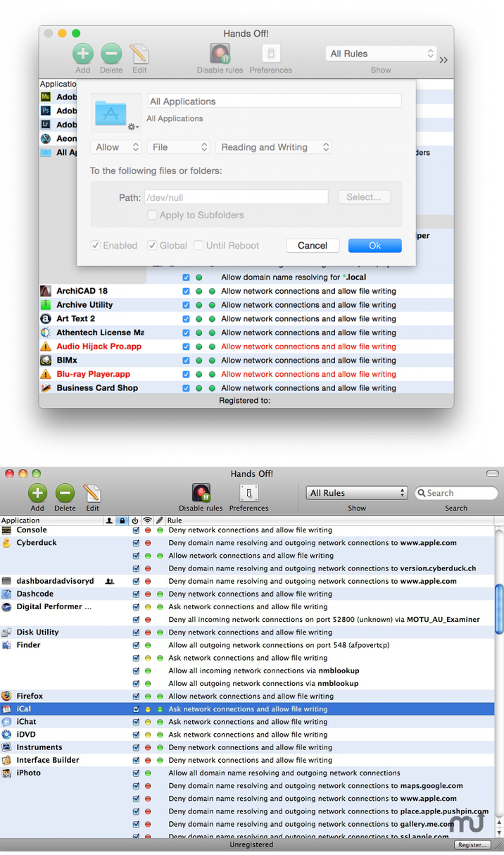Select the iPhoto application row

[x=247, y=773]
